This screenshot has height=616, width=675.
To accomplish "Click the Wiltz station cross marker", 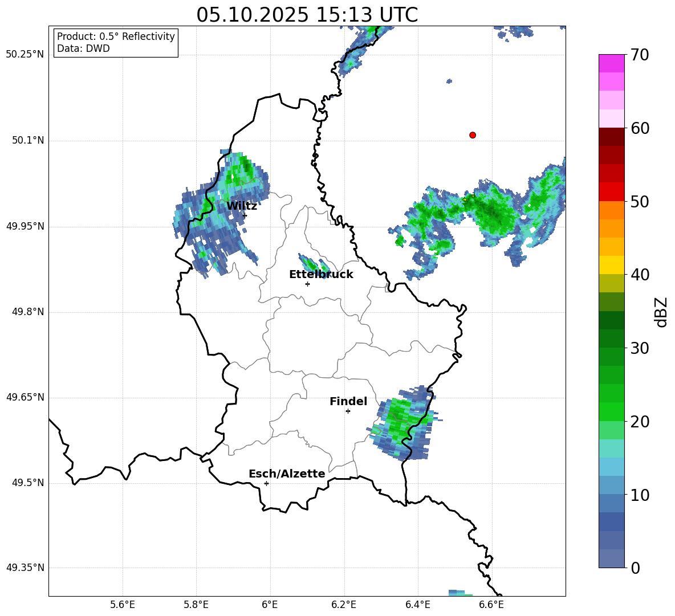I will point(245,215).
